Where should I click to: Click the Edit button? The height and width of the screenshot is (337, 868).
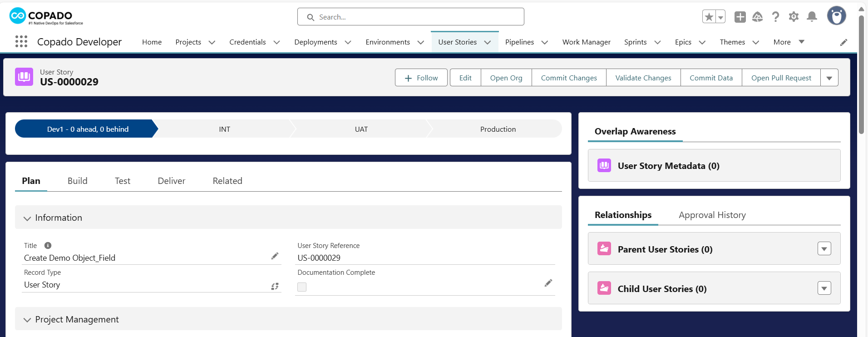[x=465, y=78]
